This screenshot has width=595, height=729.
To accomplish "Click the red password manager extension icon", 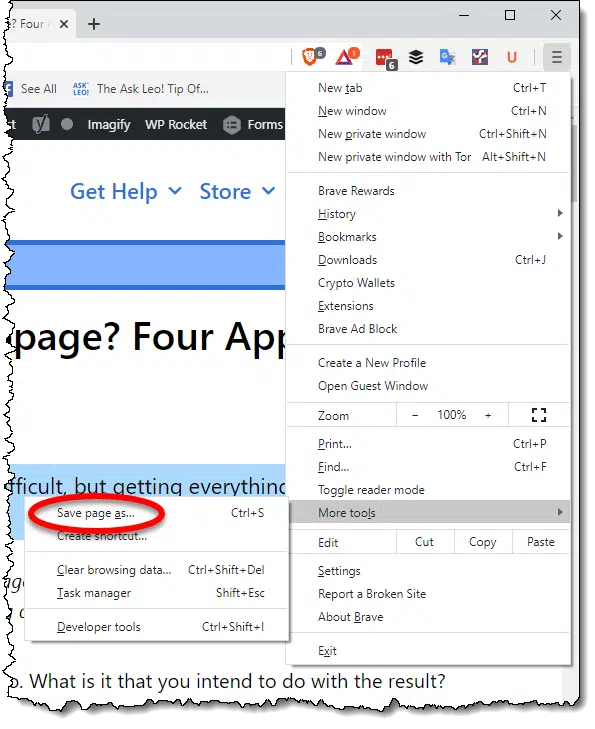I will (385, 58).
